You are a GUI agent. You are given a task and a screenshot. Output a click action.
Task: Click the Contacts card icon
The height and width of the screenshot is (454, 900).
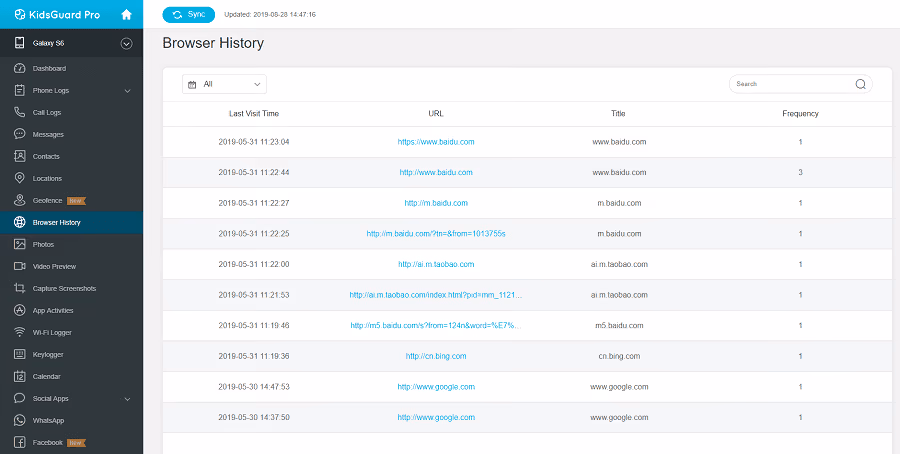(20, 156)
